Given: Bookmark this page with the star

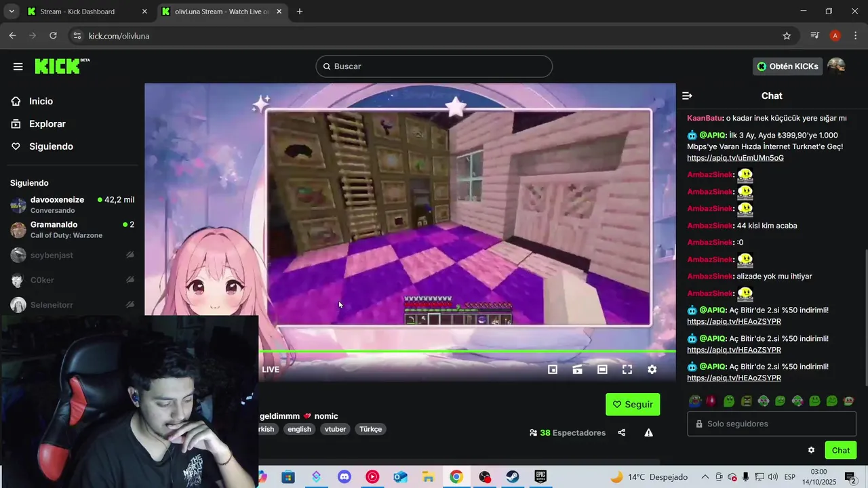Looking at the screenshot, I should coord(787,36).
